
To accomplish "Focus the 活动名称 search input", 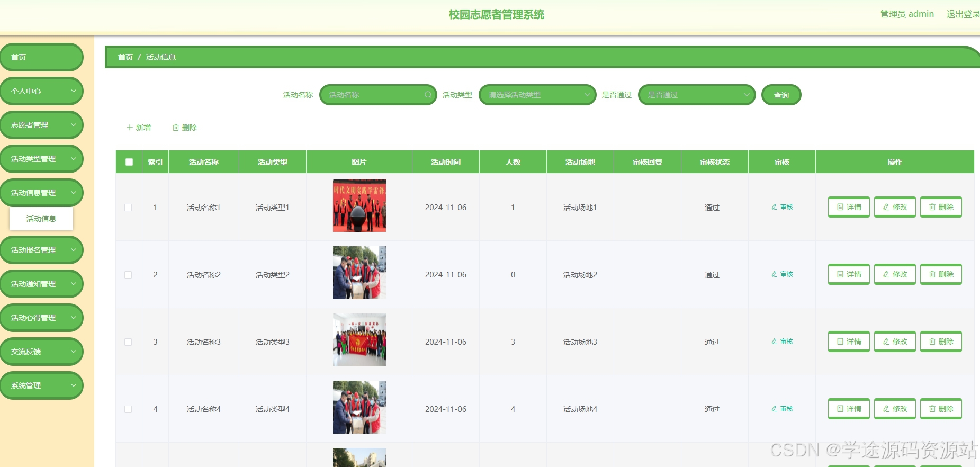I will pos(378,95).
